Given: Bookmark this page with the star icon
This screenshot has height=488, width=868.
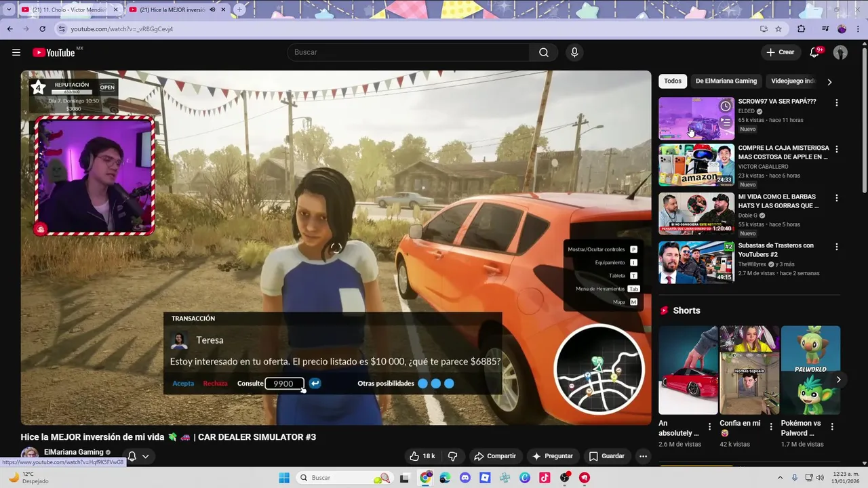Looking at the screenshot, I should (x=778, y=28).
